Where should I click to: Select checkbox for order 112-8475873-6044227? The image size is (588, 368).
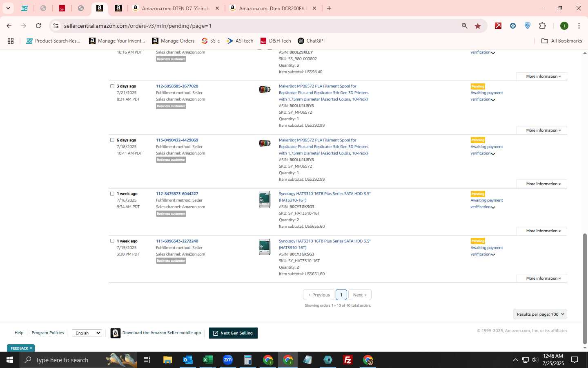[x=112, y=194]
